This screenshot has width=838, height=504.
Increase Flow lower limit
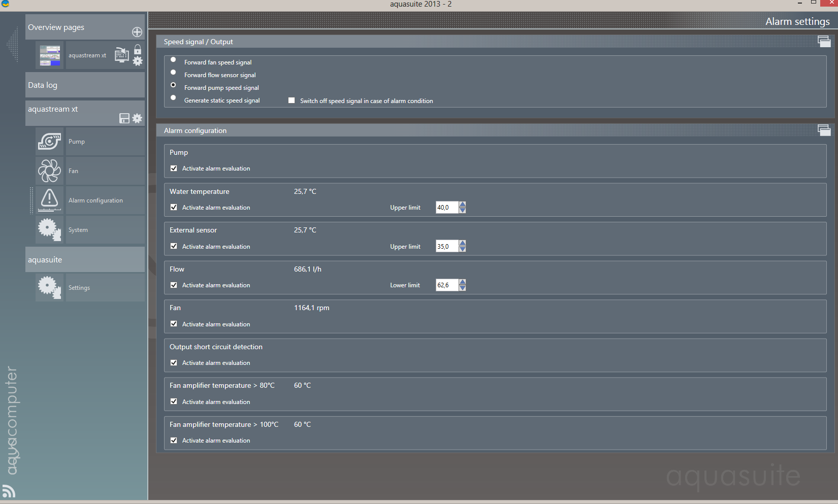point(462,282)
